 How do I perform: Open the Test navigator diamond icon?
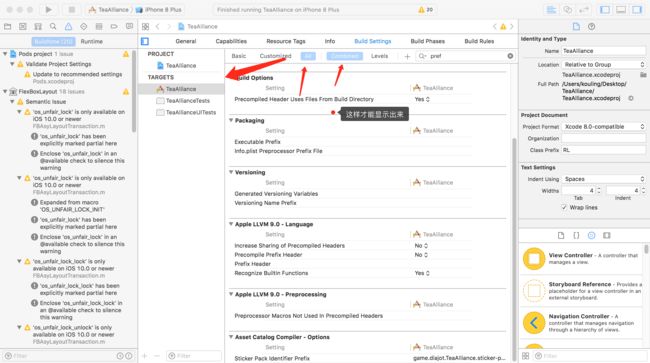(83, 27)
